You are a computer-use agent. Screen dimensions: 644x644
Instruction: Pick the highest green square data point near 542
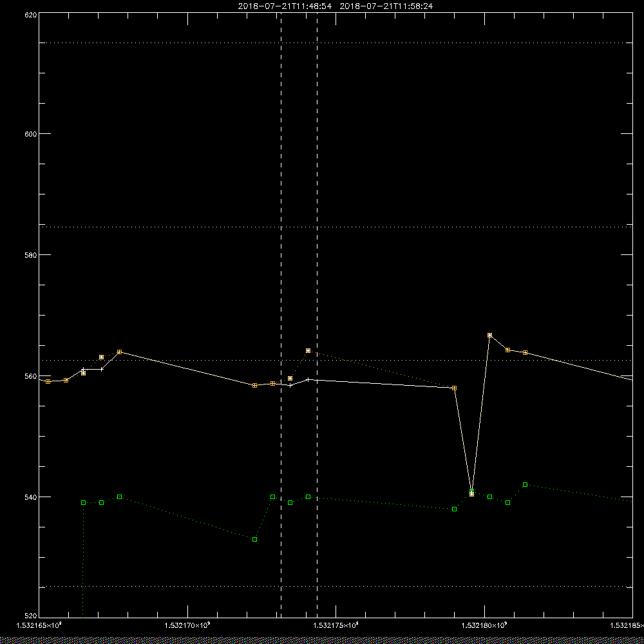(x=525, y=485)
